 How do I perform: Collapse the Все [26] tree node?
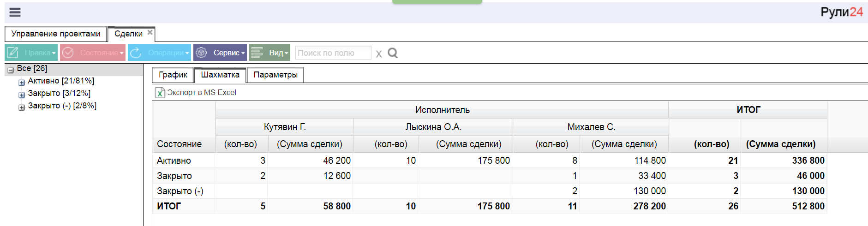click(x=10, y=70)
